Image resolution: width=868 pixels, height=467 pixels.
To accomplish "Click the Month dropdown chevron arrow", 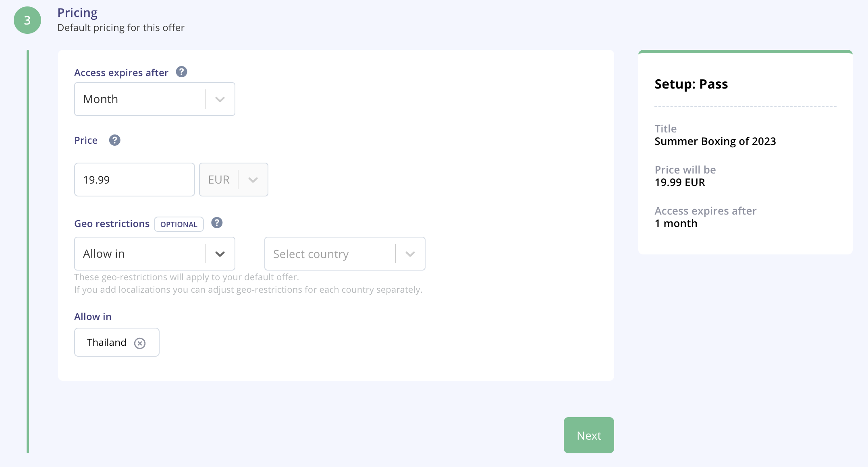I will click(x=220, y=99).
